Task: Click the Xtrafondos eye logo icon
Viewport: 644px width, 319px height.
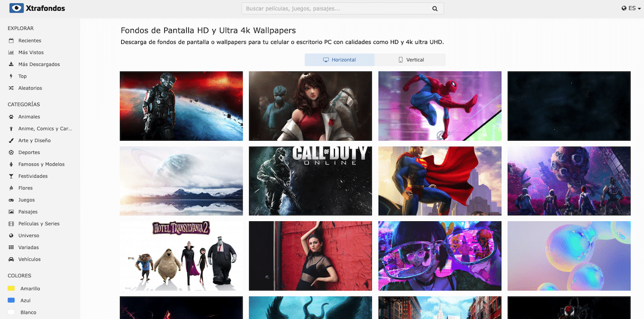Action: [17, 8]
